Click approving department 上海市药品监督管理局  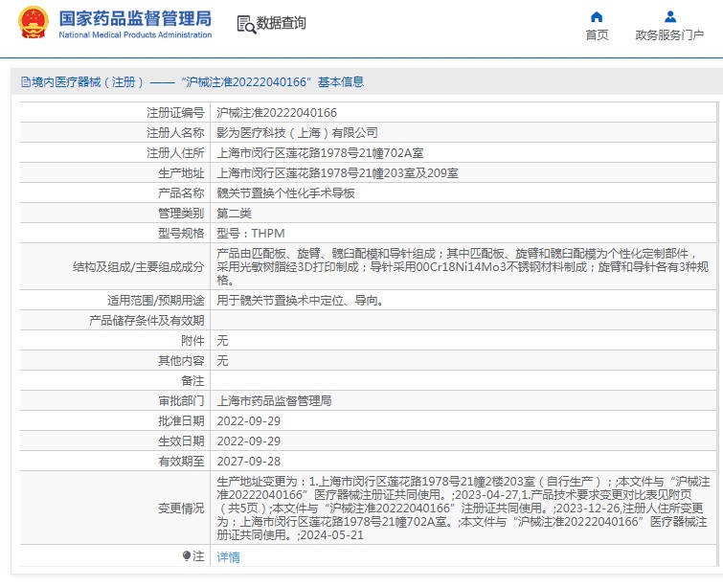click(x=274, y=400)
